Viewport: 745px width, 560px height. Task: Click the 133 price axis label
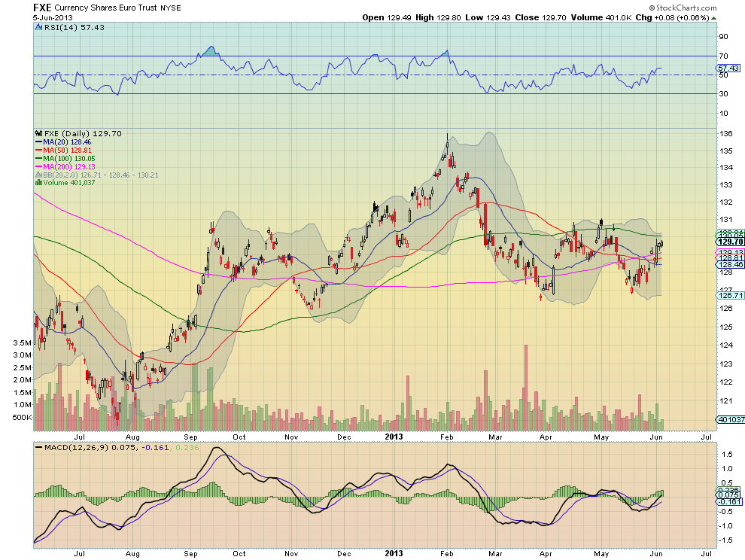726,185
